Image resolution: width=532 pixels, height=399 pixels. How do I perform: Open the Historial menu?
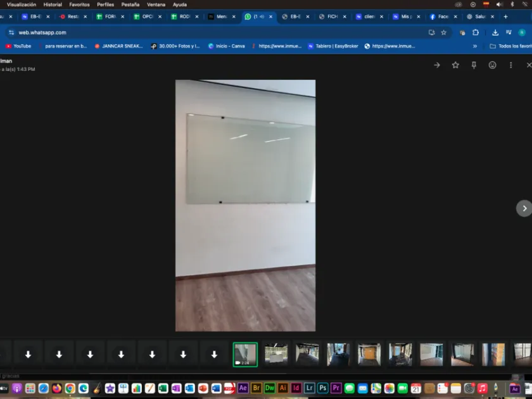tap(53, 5)
